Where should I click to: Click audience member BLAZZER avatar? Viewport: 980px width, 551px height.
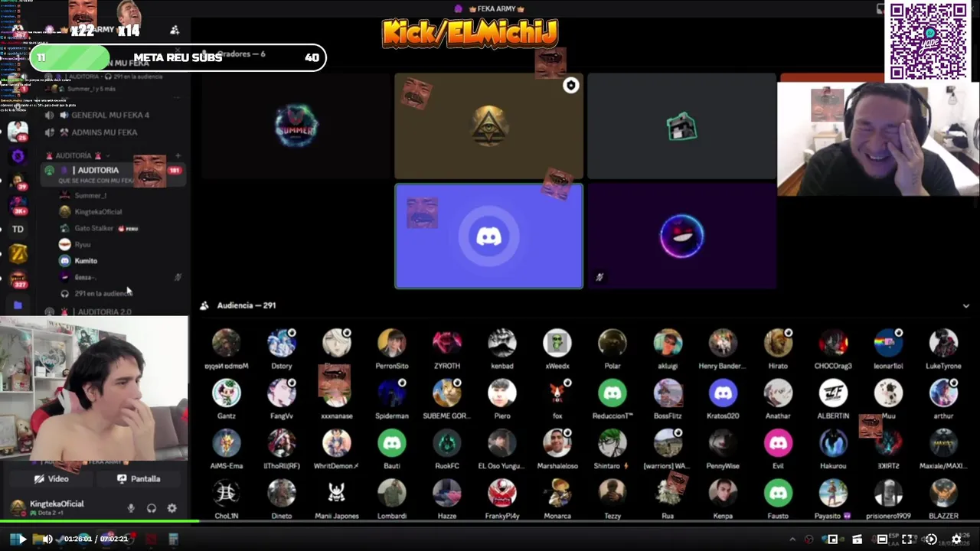coord(942,494)
